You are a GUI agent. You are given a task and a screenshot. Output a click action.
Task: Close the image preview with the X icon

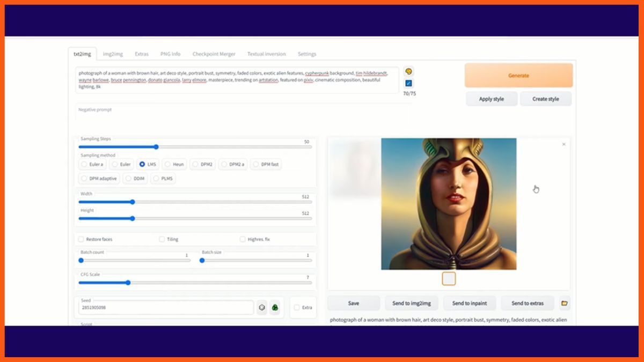click(563, 144)
